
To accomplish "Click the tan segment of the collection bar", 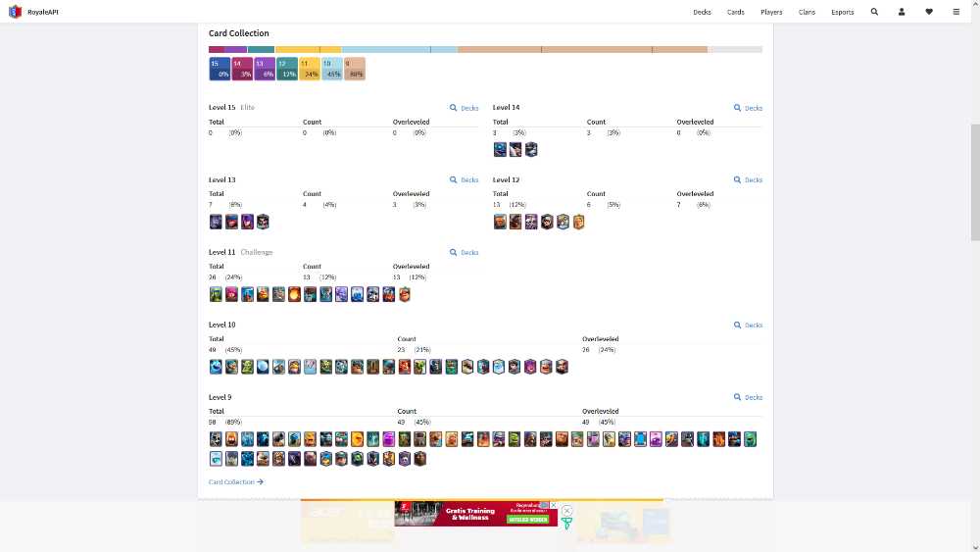I will click(x=582, y=49).
